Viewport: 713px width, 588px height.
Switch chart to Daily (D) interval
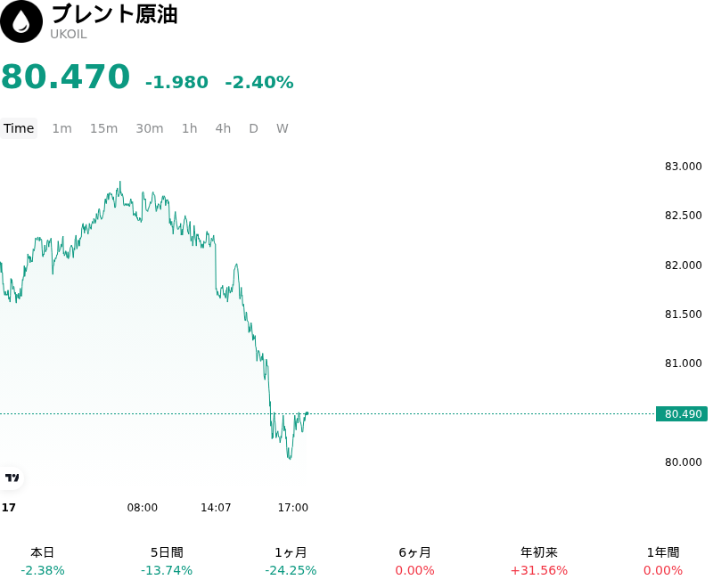253,128
